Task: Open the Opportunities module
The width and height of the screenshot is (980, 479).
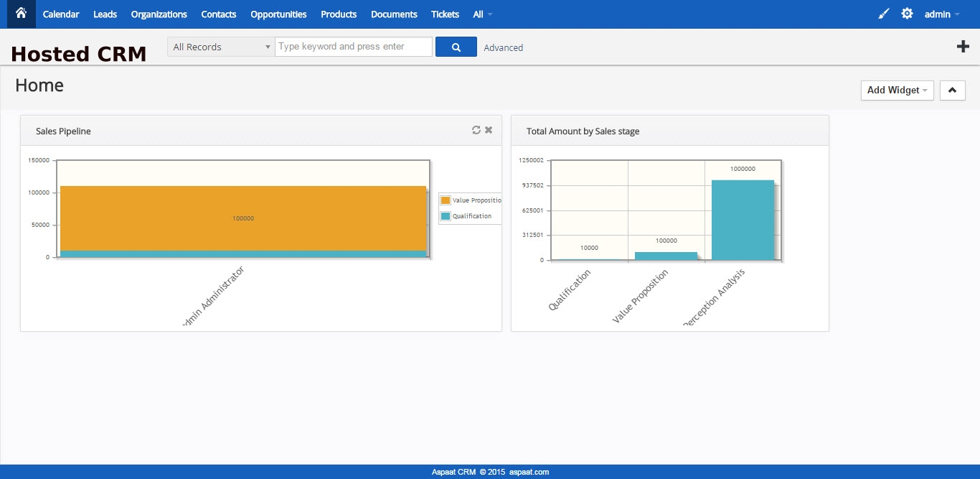Action: (278, 14)
